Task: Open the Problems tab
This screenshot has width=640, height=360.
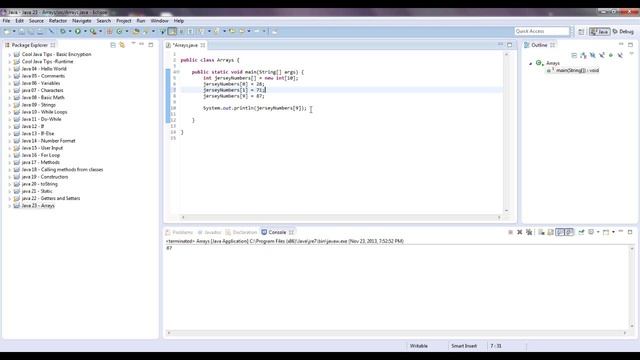Action: pyautogui.click(x=179, y=232)
